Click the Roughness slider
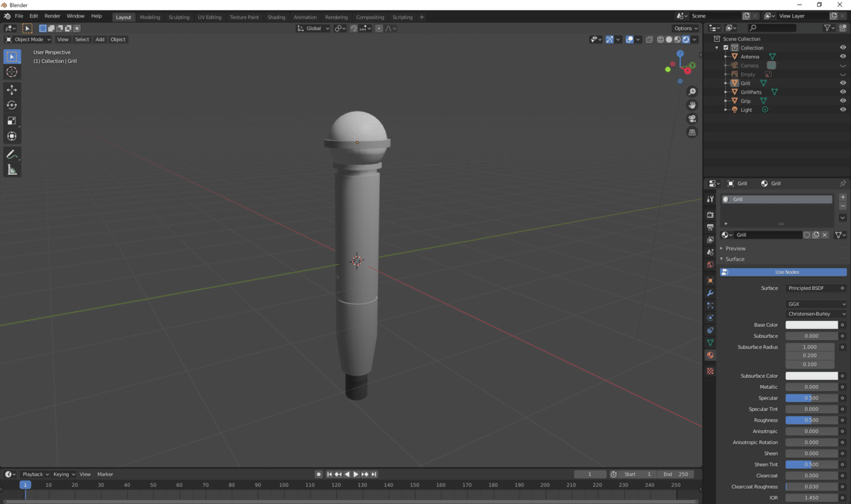 point(811,420)
